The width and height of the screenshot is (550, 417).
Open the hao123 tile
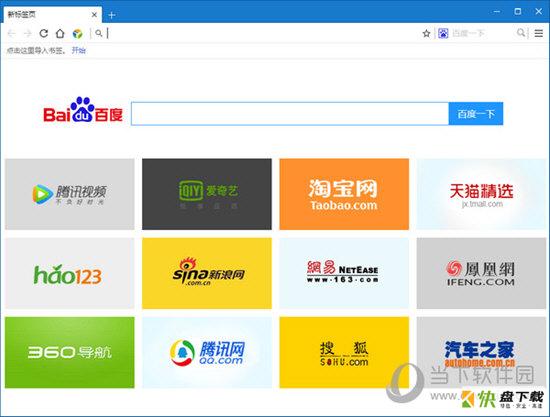click(x=69, y=273)
